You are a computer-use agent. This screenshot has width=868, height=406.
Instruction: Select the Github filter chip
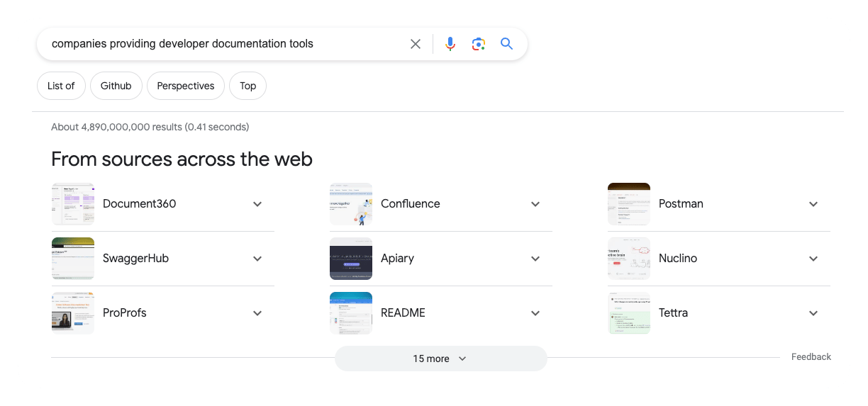[116, 86]
